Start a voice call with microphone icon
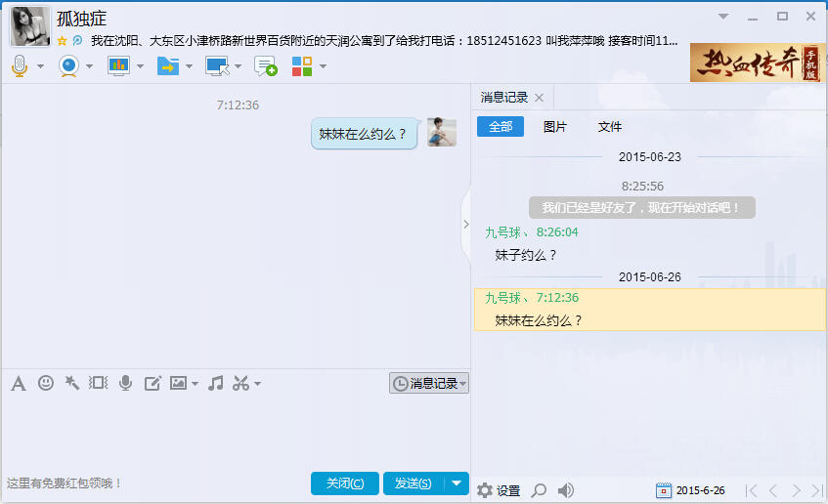 click(20, 66)
